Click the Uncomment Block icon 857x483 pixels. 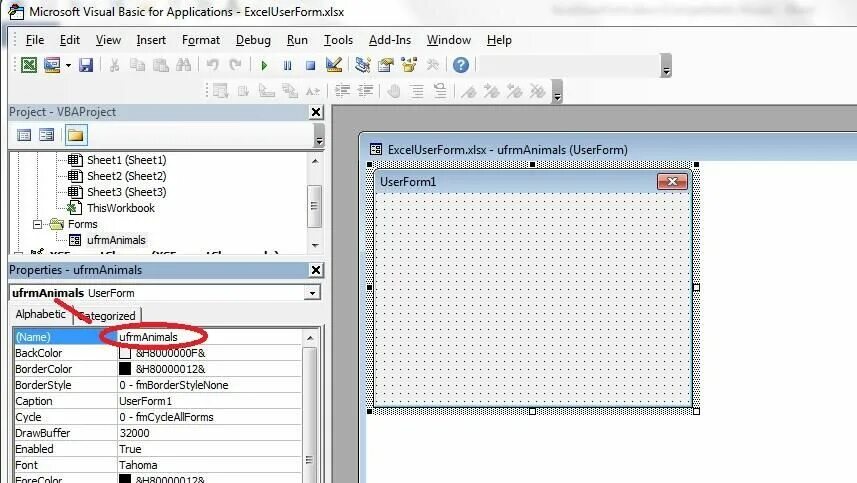(x=440, y=91)
